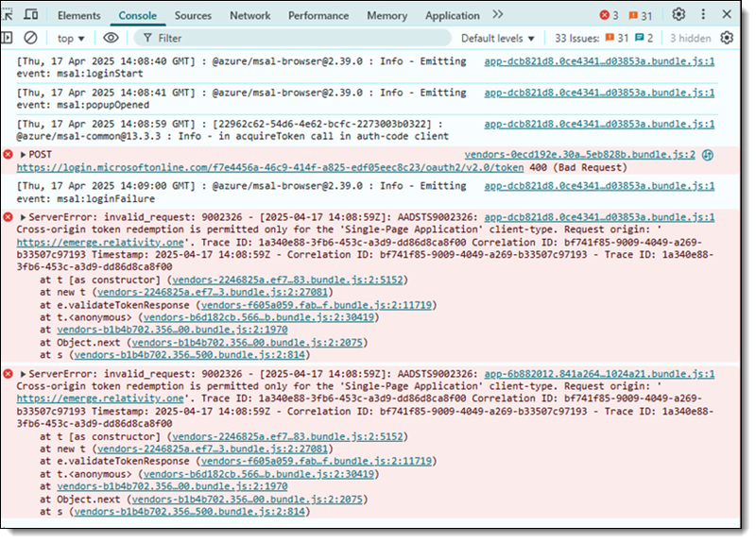Open second error's bundle.js:2:1970 link
This screenshot has width=756, height=543.
click(172, 486)
